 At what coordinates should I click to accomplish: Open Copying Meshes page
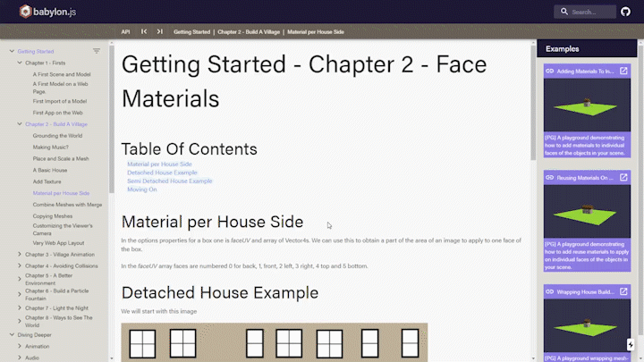coord(53,216)
